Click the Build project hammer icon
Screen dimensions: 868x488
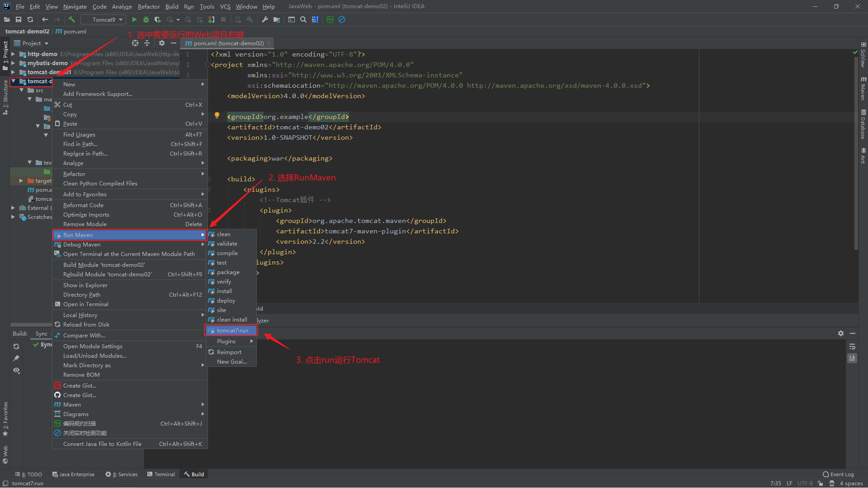pos(71,19)
